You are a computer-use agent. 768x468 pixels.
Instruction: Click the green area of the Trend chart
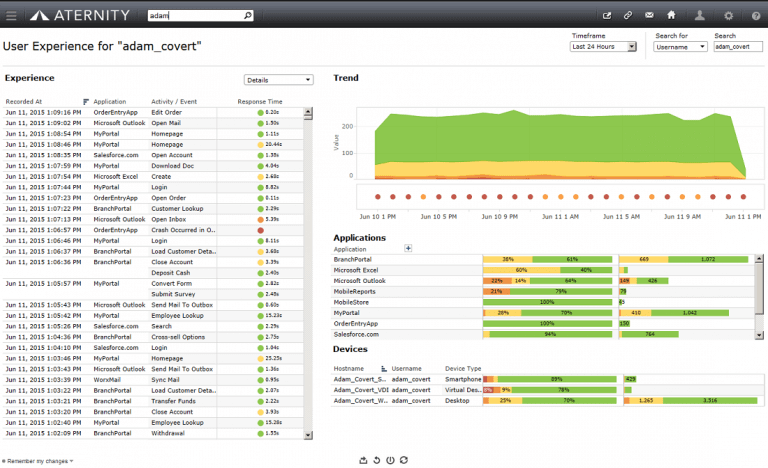point(558,140)
